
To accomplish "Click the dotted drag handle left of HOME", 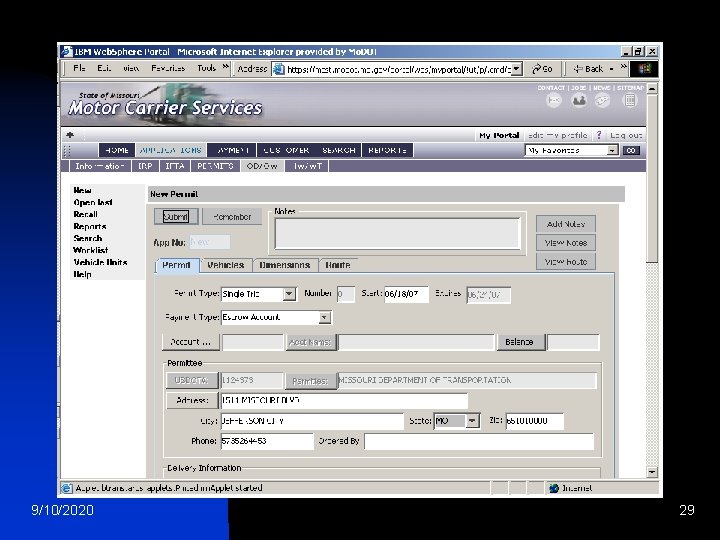I will (68, 150).
